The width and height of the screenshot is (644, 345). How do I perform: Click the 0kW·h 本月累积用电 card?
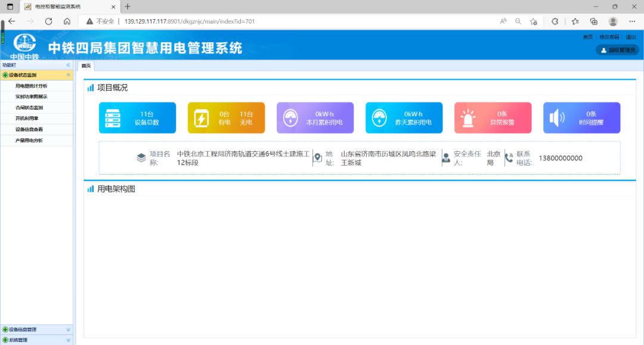(315, 118)
